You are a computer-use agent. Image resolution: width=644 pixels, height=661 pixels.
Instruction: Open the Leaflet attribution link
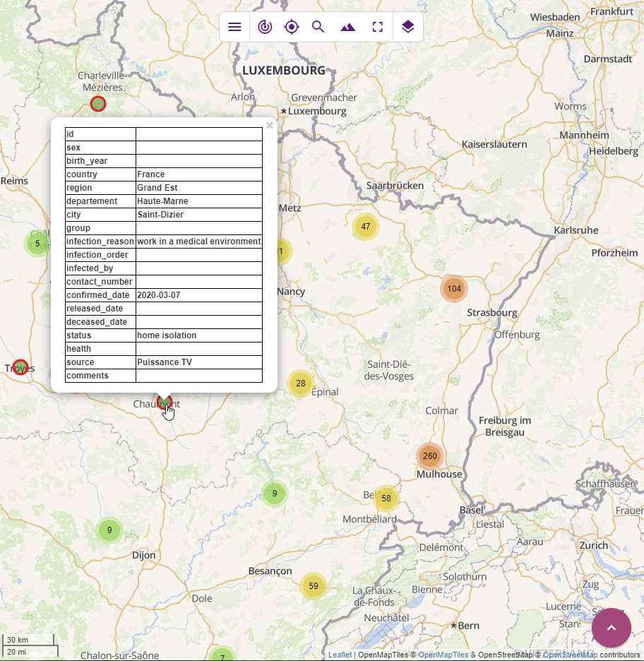(340, 655)
